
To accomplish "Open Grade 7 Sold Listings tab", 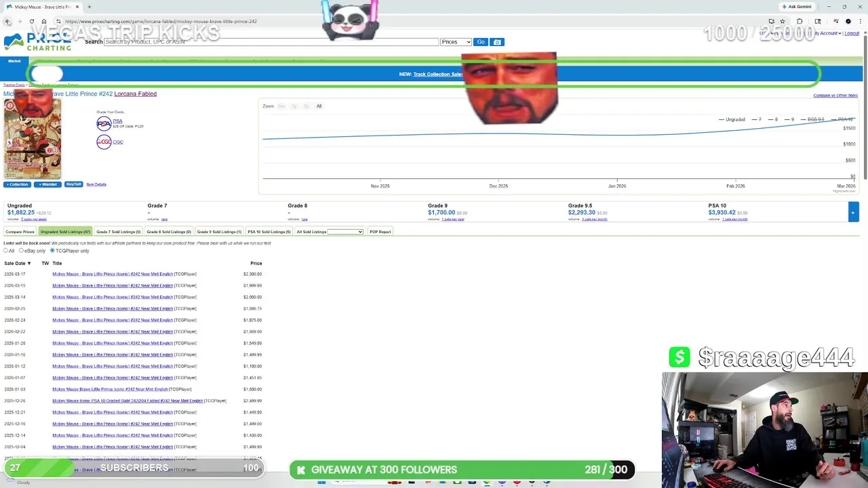I will click(118, 232).
